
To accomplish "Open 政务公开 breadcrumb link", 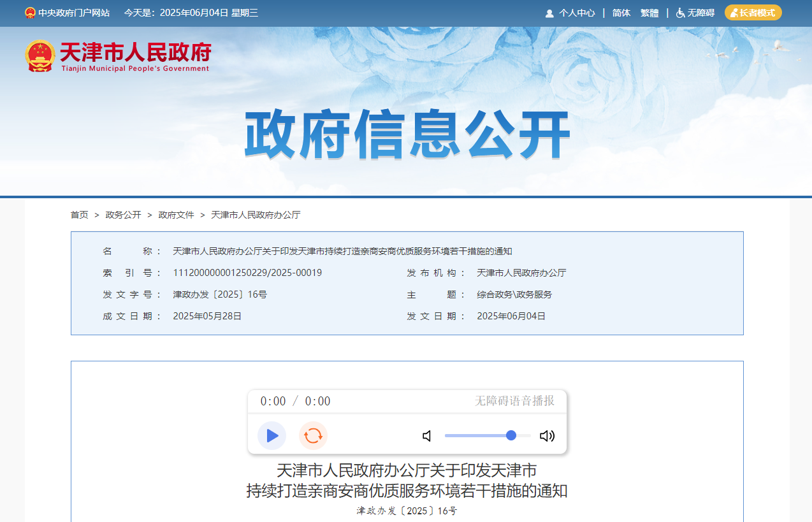I will point(123,215).
